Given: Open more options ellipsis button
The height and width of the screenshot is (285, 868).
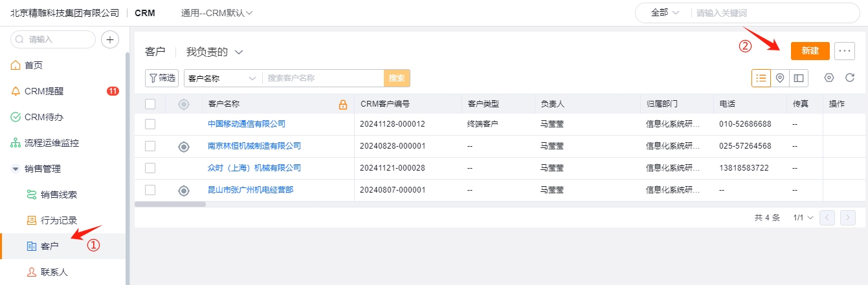Looking at the screenshot, I should tap(845, 50).
